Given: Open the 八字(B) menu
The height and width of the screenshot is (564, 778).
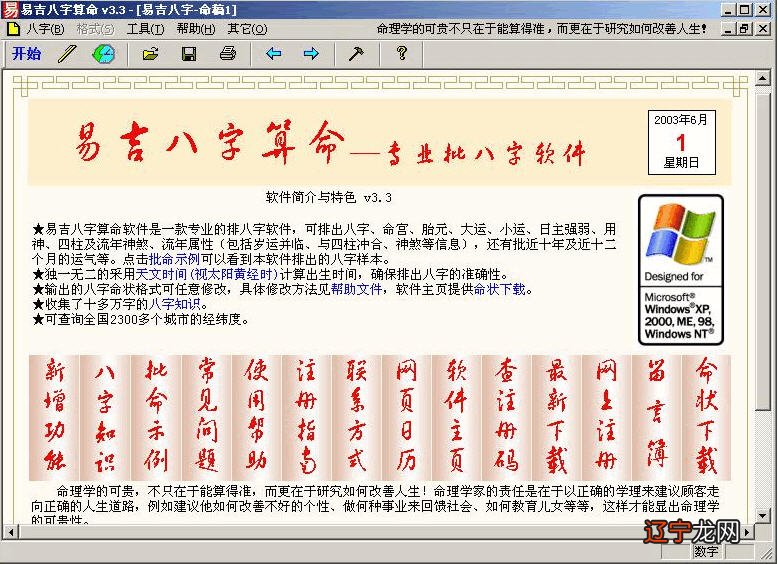Looking at the screenshot, I should pos(45,29).
